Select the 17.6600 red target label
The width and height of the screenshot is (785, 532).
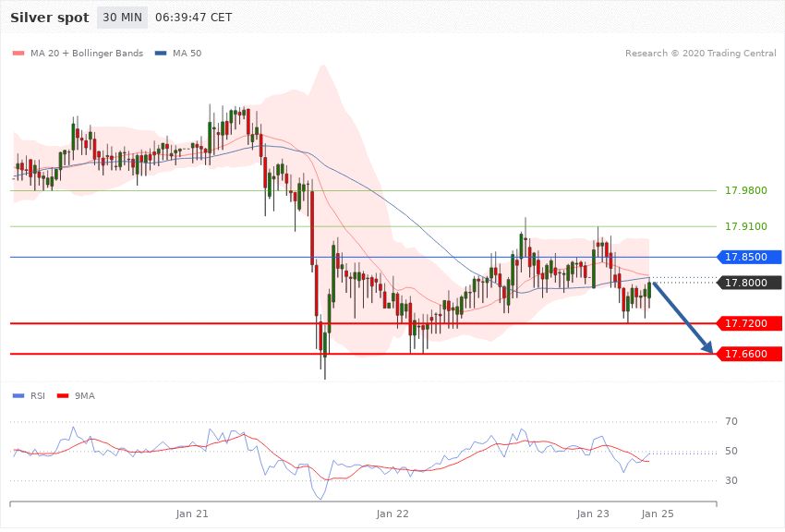[749, 354]
